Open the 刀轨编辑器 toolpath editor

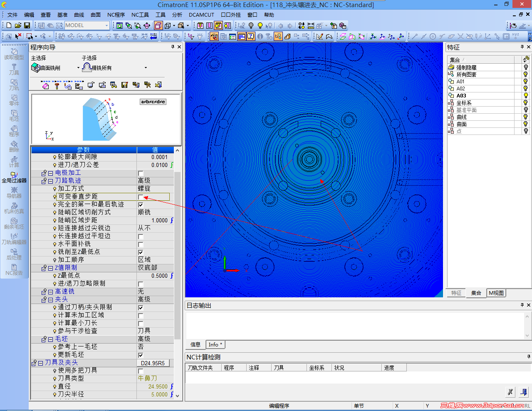(x=14, y=239)
